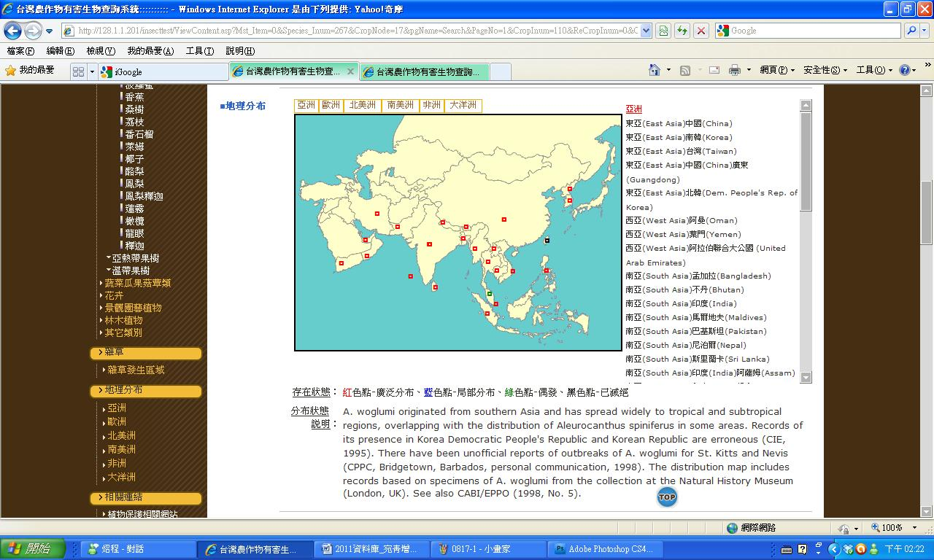Open the 檢視 menu
This screenshot has width=934, height=560.
[100, 51]
